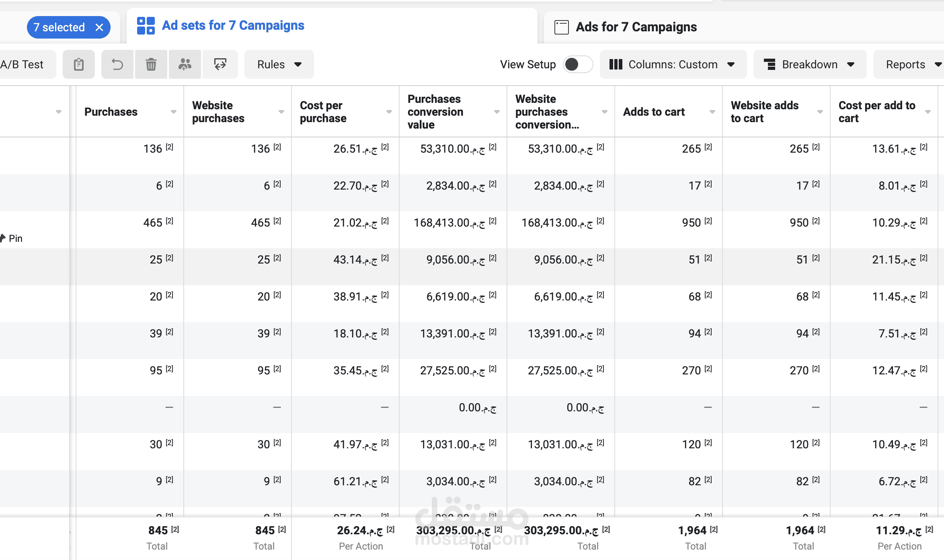Open the Rules dropdown
Image resolution: width=944 pixels, height=560 pixels.
coord(279,64)
